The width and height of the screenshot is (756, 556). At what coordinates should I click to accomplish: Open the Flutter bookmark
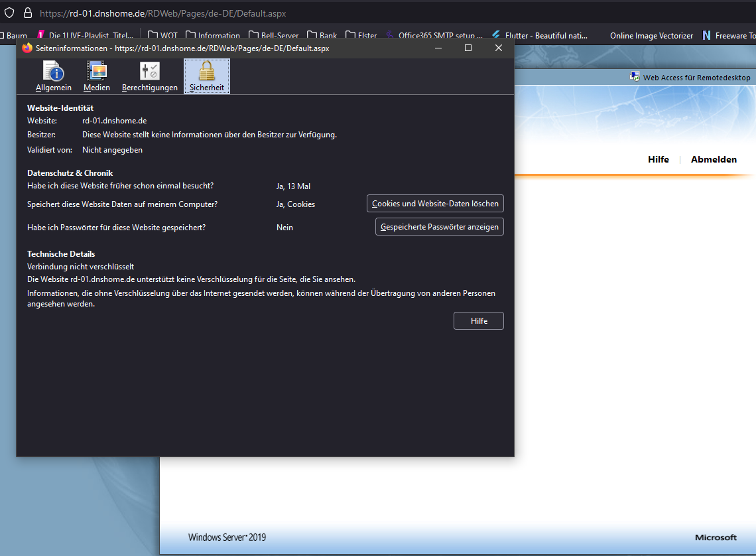pyautogui.click(x=540, y=35)
